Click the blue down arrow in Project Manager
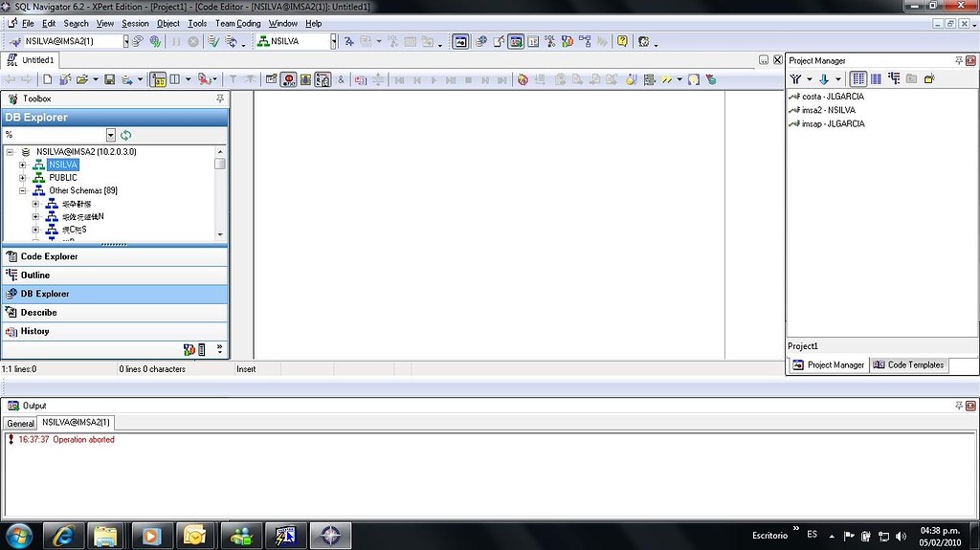The width and height of the screenshot is (980, 550). [x=824, y=78]
